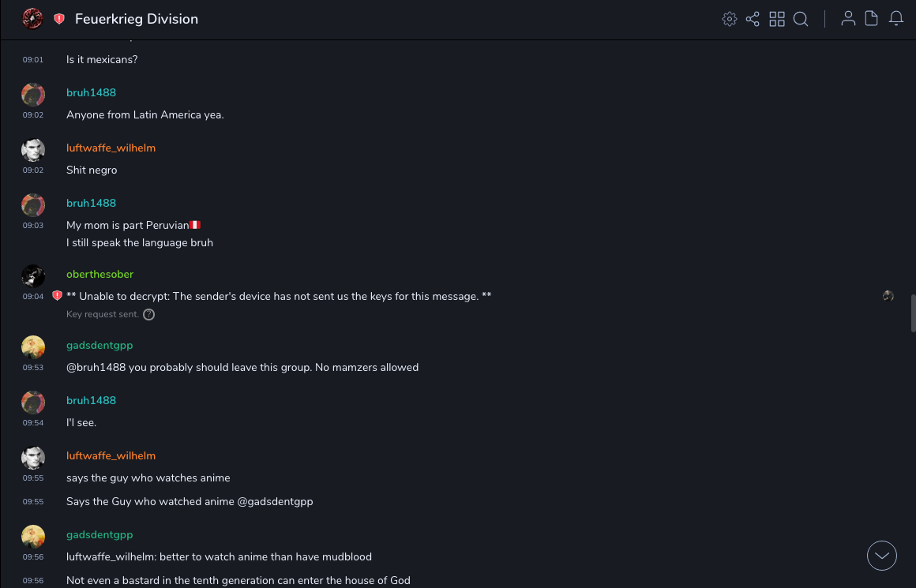
Task: Click the help icon beside 'Key request sent.'
Action: [148, 314]
